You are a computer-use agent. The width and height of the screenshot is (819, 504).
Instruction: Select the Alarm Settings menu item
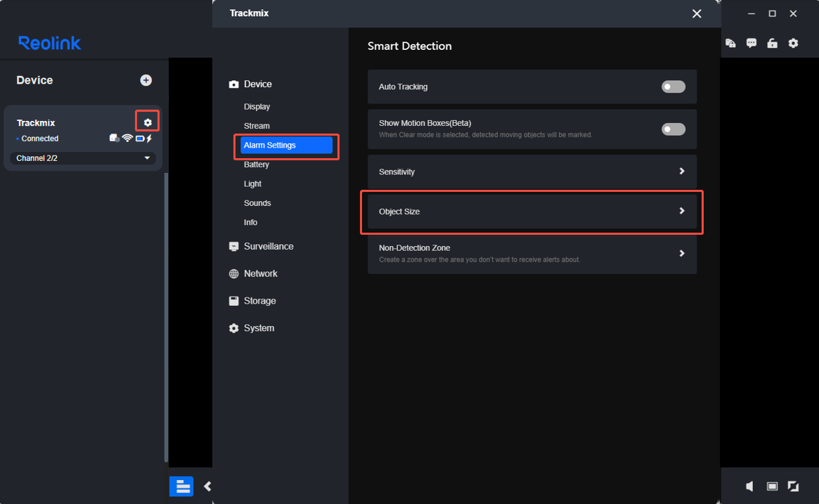286,146
